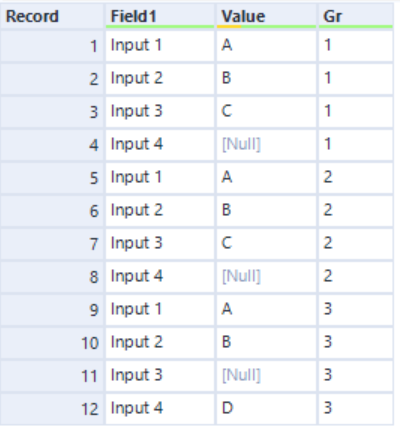Click Input 2 cell in record 2
400x439 pixels.
160,79
